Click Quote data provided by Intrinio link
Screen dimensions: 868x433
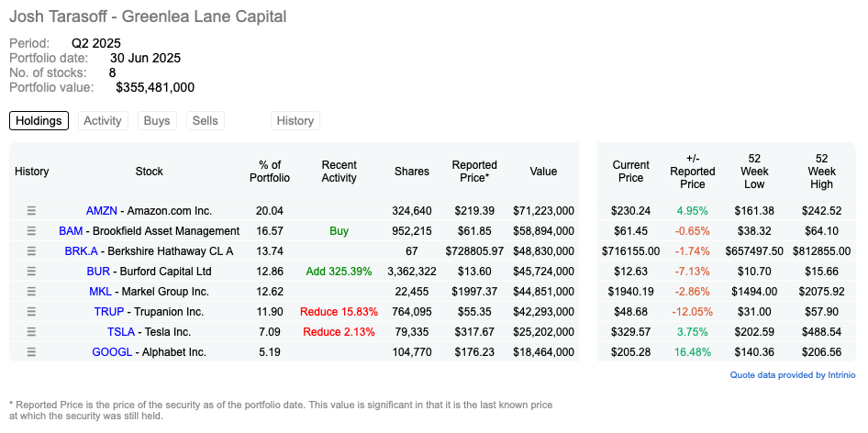[x=792, y=375]
